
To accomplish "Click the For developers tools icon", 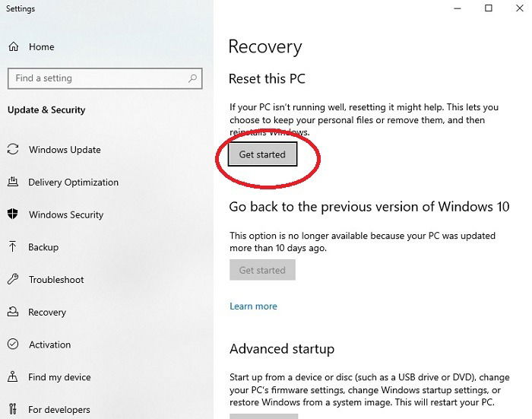I will click(x=13, y=409).
